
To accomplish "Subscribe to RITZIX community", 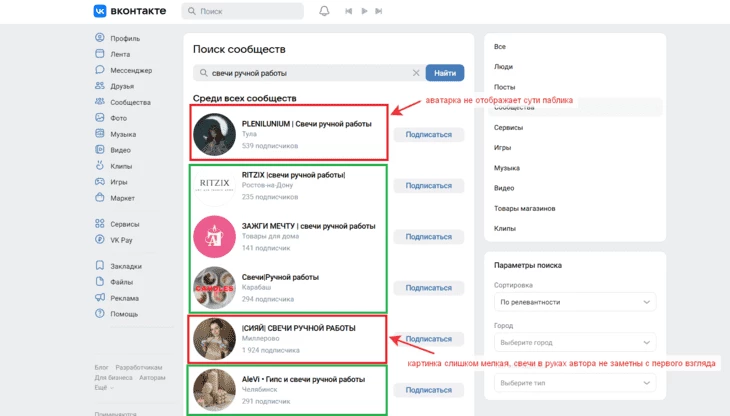I will point(428,186).
